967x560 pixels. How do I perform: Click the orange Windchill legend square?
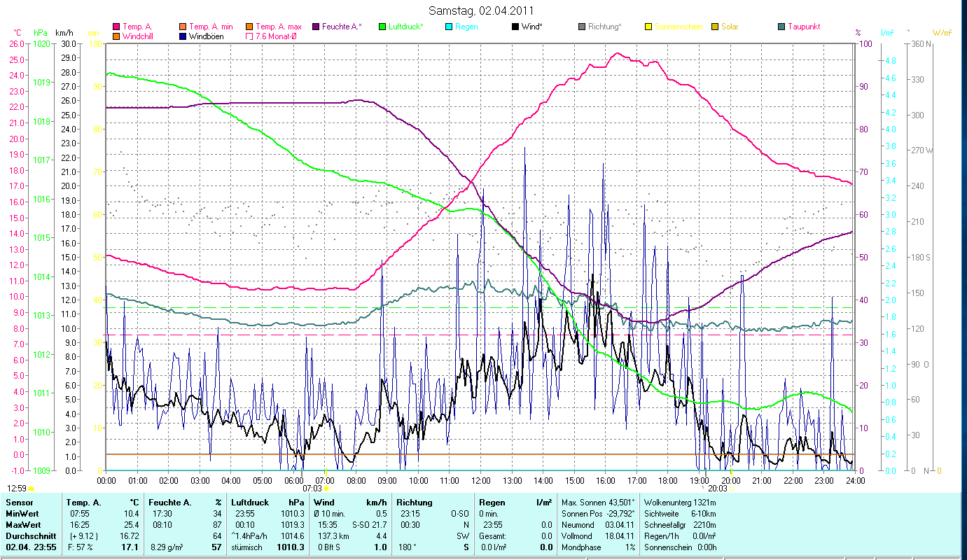tap(116, 36)
